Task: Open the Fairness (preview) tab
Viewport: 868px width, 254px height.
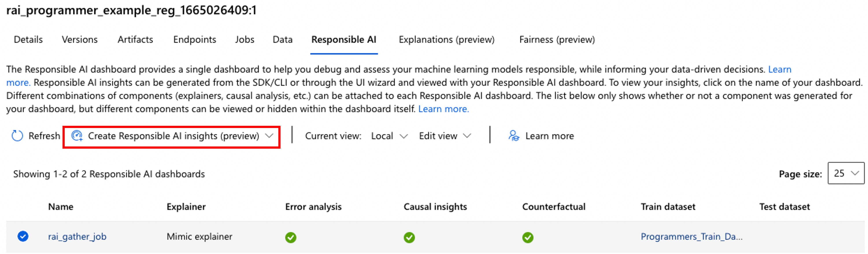Action: tap(557, 40)
